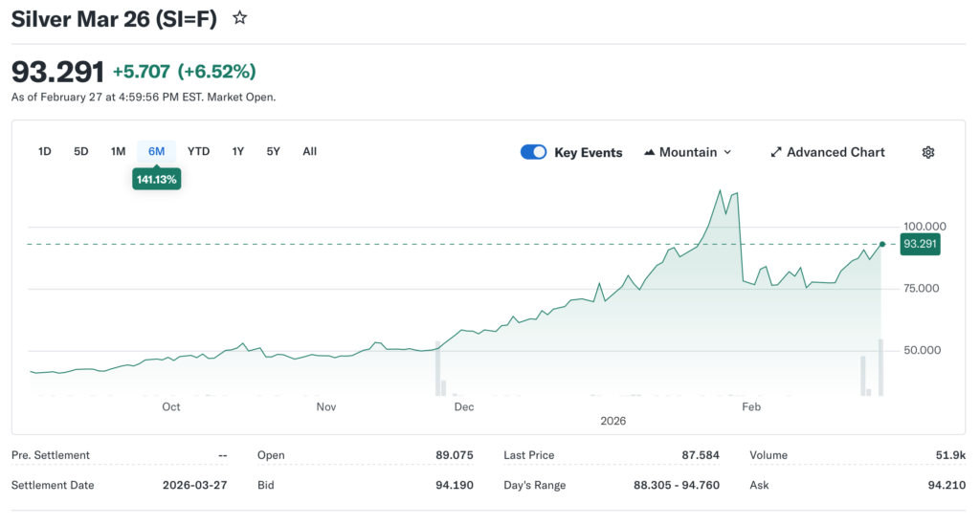Show the 1Y price range
Screen dimensions: 980x525
click(238, 151)
